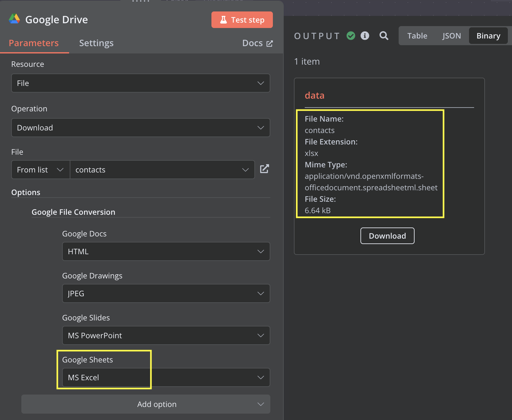
Task: Click the green success check beside OUTPUT
Action: point(351,36)
